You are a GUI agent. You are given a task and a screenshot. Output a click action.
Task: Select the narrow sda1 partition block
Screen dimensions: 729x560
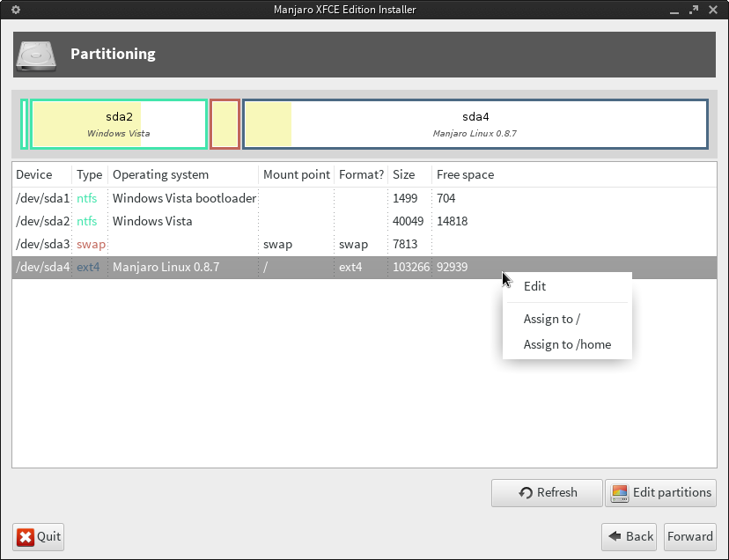(x=24, y=124)
